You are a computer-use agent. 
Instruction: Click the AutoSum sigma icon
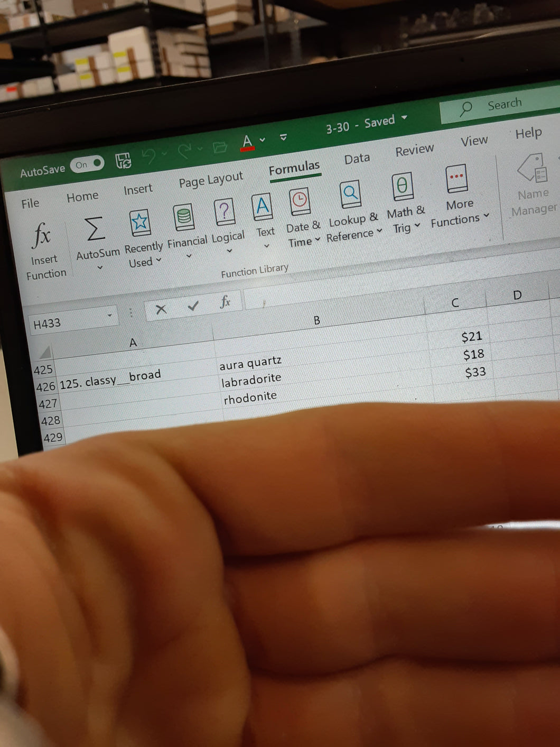(95, 228)
